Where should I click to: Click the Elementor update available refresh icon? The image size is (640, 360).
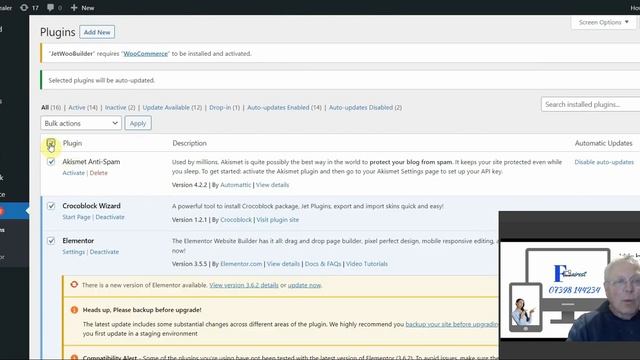coord(74,284)
